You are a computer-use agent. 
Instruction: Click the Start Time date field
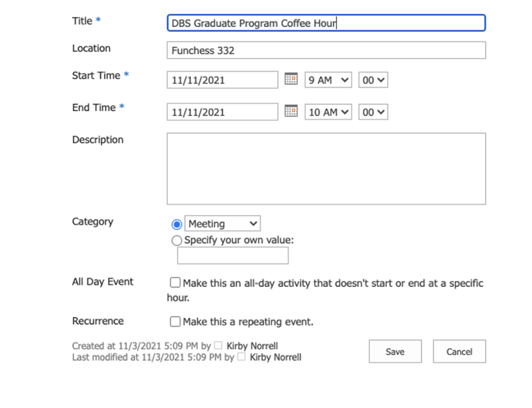point(222,80)
